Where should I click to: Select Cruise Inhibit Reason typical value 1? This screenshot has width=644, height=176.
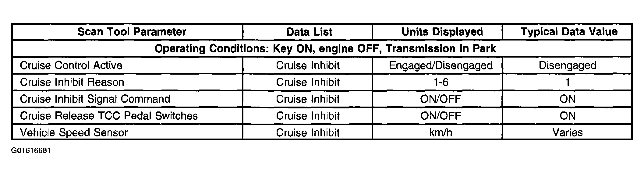click(x=567, y=82)
